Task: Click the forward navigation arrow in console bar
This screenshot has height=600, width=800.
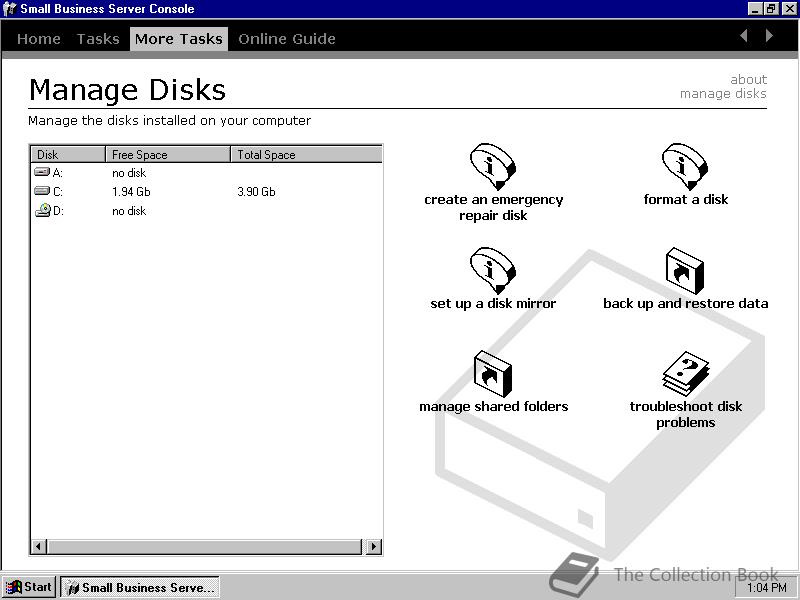Action: point(769,36)
